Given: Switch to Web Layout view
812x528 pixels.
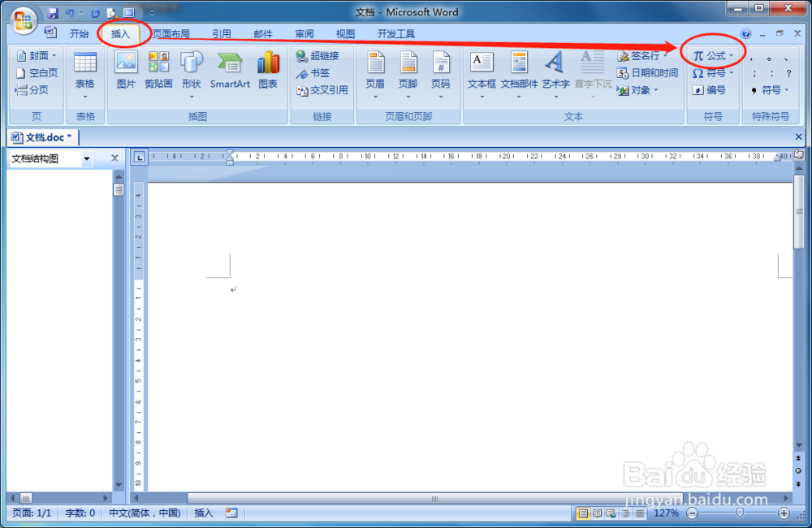Looking at the screenshot, I should [611, 513].
